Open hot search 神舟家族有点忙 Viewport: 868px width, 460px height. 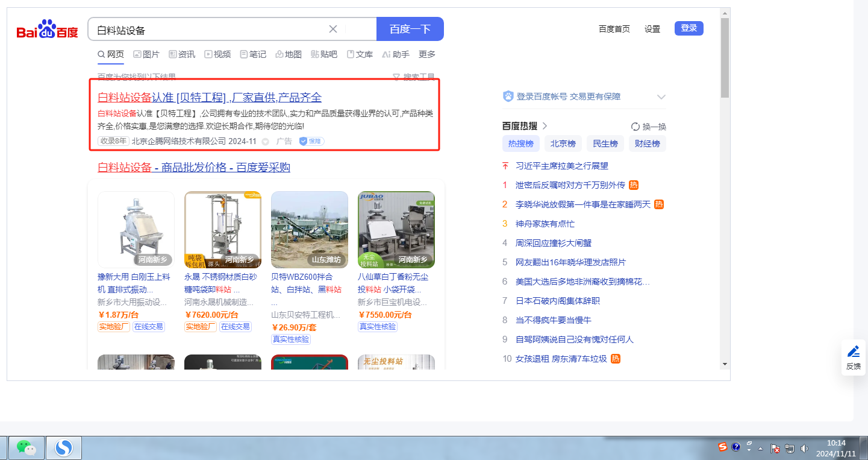click(545, 224)
